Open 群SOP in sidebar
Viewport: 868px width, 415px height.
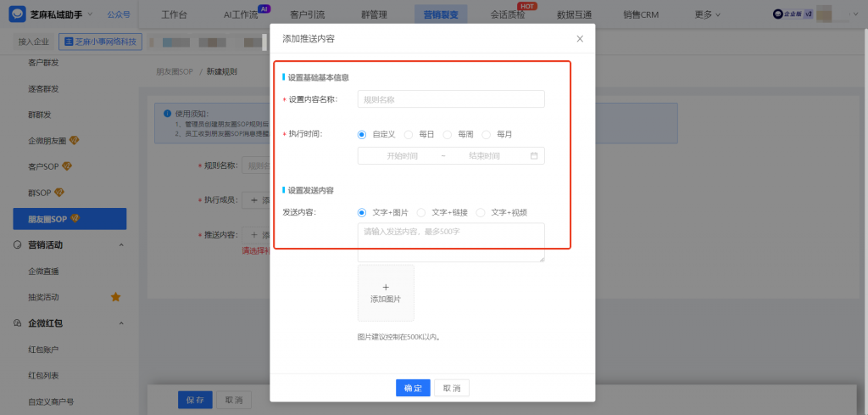[x=39, y=193]
